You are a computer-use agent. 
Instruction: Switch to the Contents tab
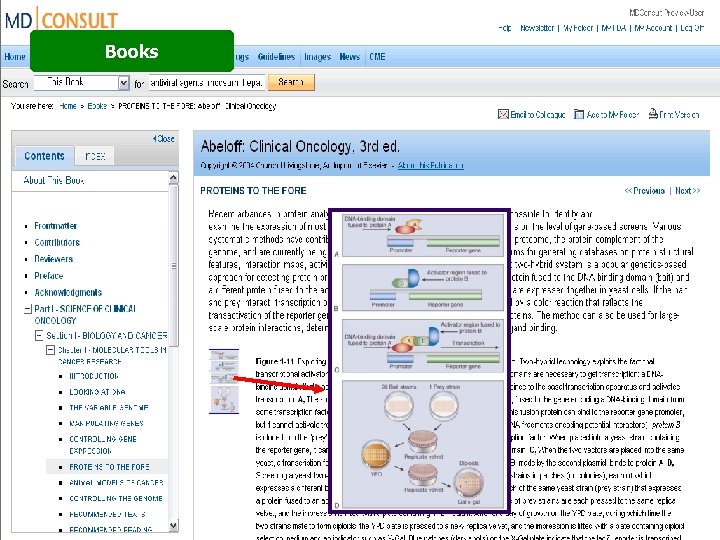(44, 156)
